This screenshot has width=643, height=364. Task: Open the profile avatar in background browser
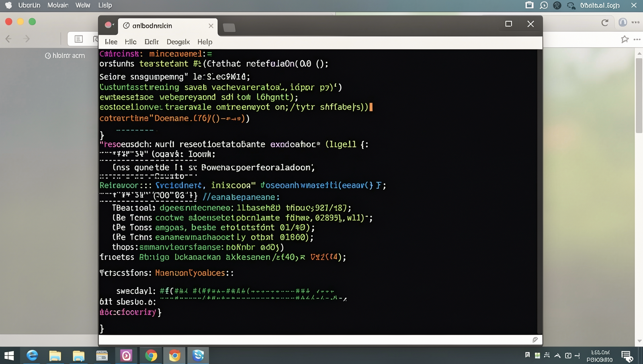623,22
